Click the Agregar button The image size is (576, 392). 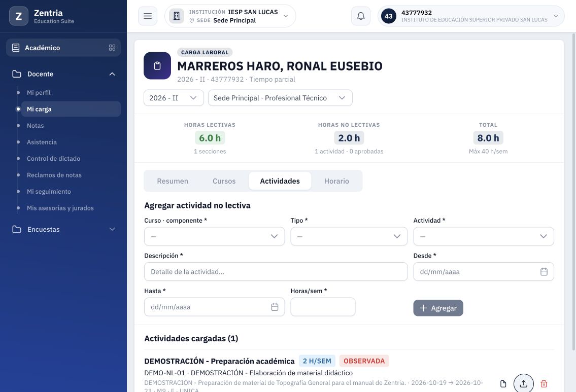[x=438, y=308]
